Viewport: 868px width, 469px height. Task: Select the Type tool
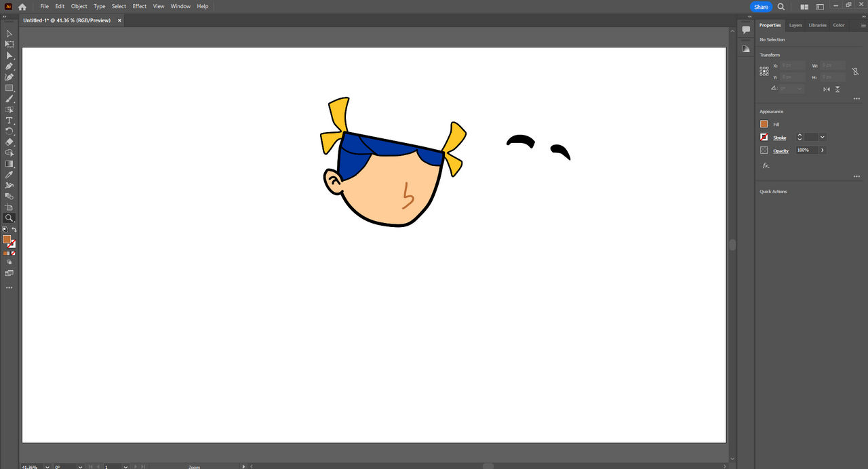(x=9, y=120)
